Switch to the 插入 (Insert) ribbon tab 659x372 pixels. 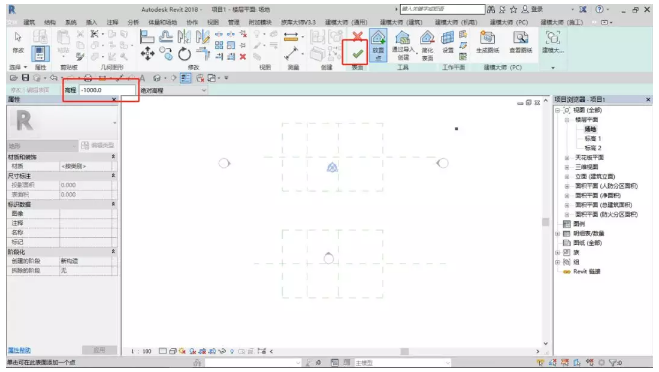click(x=91, y=22)
